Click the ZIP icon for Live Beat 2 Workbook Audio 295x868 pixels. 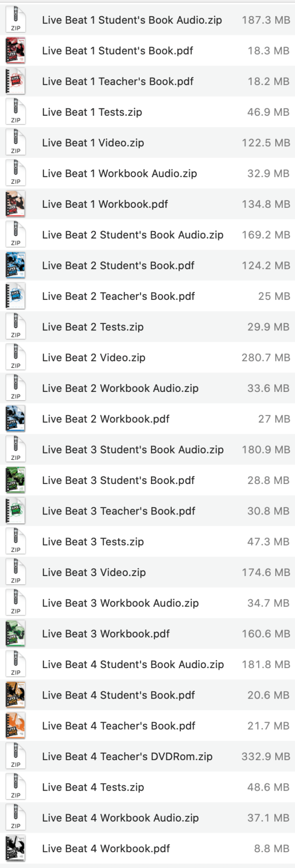coord(15,388)
